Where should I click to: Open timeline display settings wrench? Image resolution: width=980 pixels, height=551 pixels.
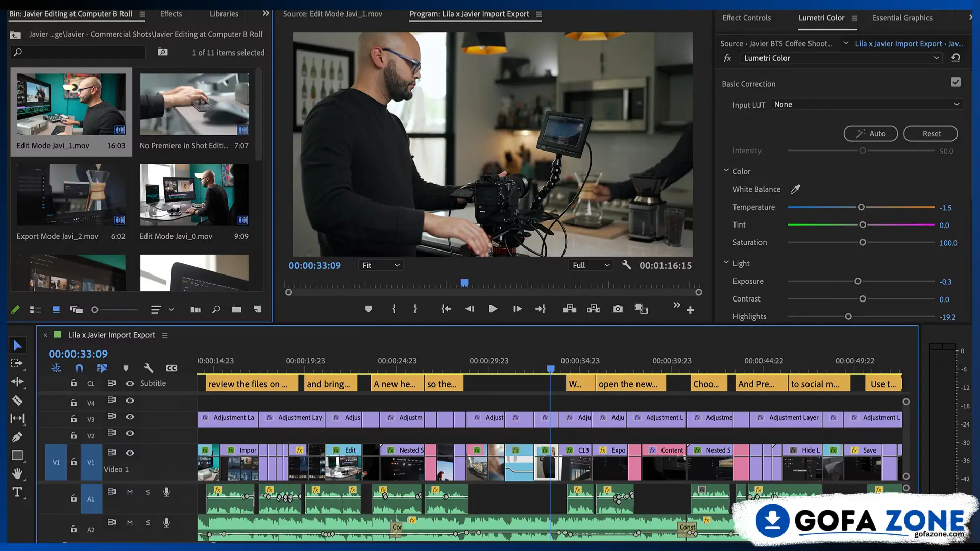149,368
